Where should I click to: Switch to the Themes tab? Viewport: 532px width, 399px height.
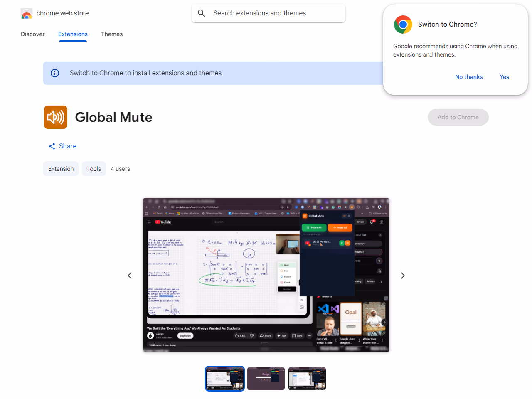point(112,34)
